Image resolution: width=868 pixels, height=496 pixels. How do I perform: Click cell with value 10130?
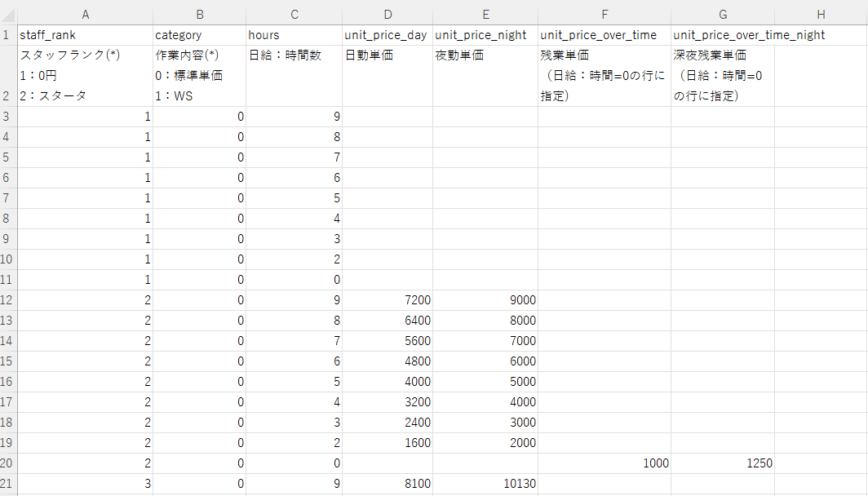pos(485,483)
